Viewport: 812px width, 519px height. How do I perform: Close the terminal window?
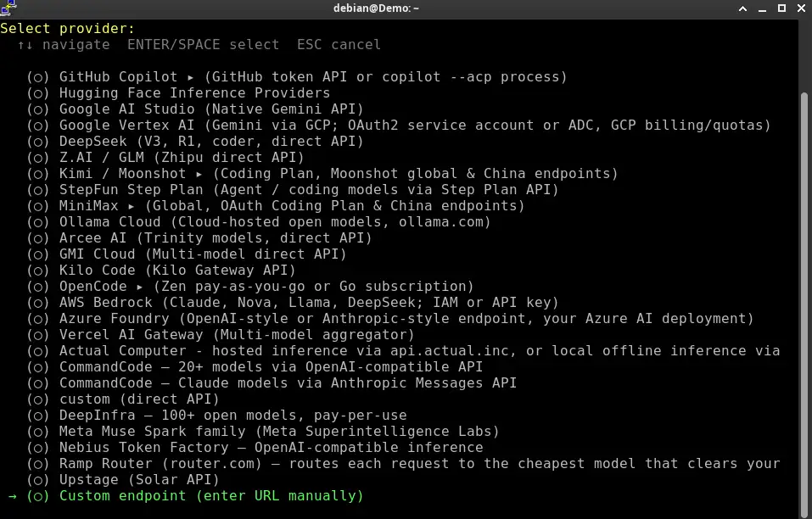[801, 8]
